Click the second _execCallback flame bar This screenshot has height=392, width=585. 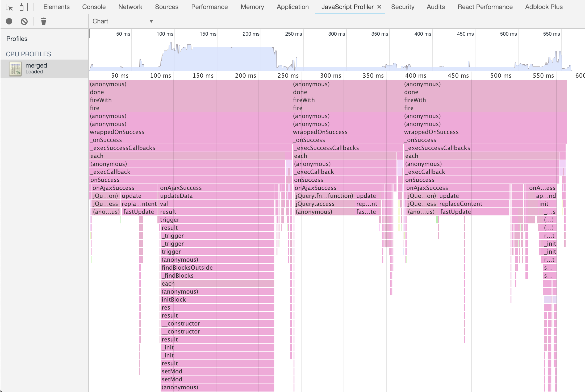pos(345,172)
